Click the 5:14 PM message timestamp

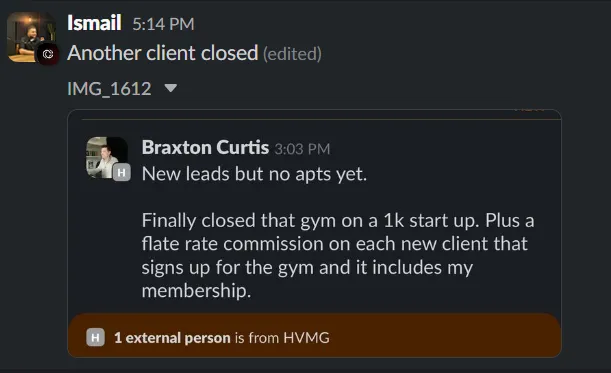pyautogui.click(x=163, y=24)
